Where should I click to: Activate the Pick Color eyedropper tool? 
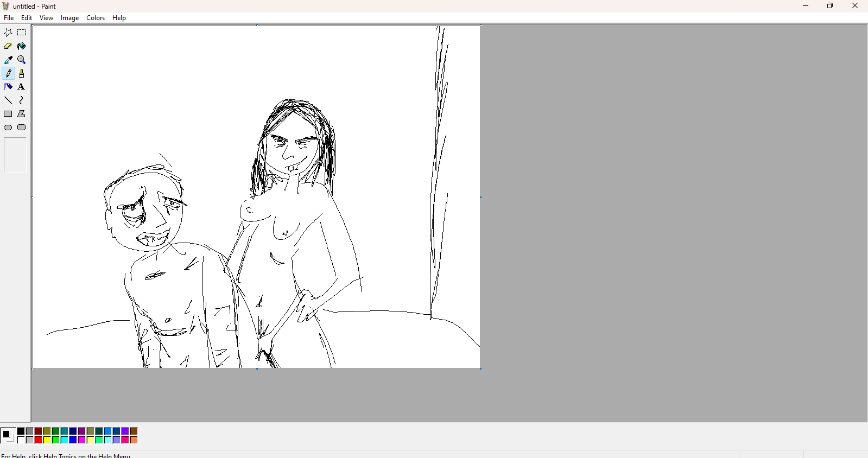(x=8, y=60)
